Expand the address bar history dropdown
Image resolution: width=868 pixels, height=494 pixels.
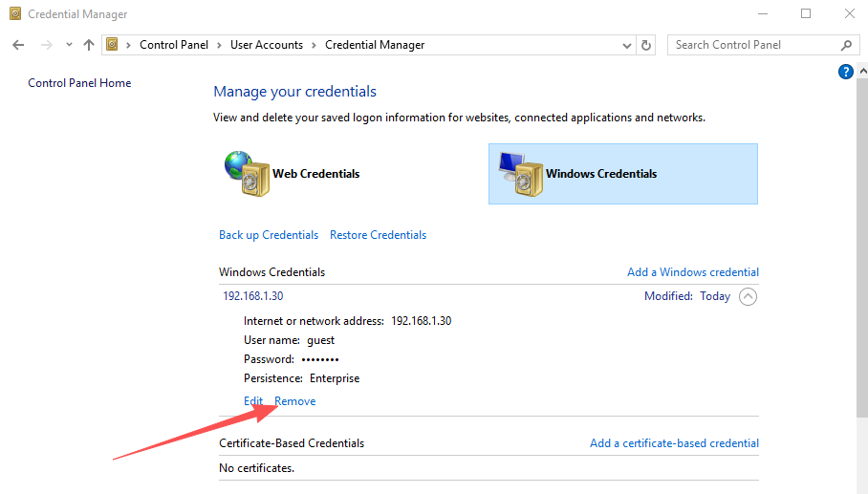[627, 45]
